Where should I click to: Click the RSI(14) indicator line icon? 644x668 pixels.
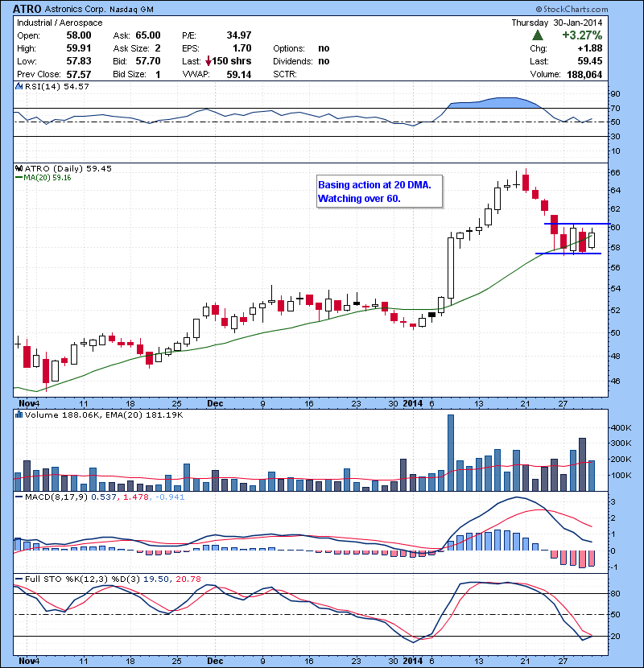[x=19, y=86]
